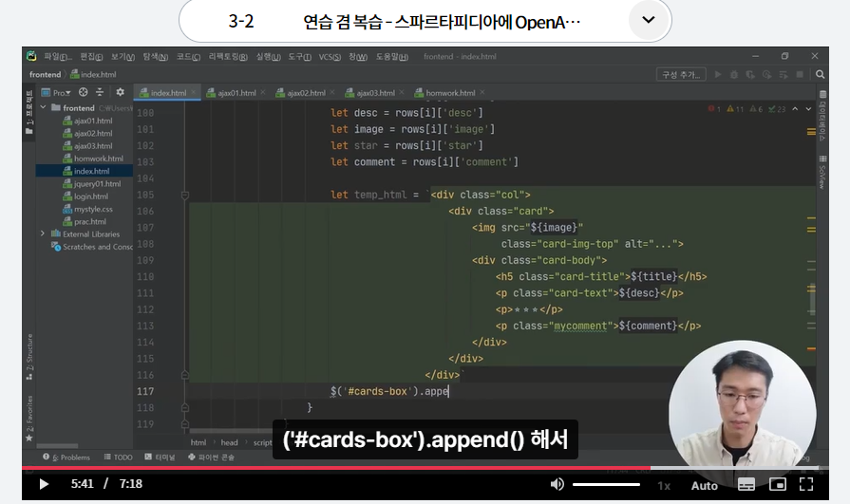Screen dimensions: 850x504
Task: Open the Auto quality setting
Action: coord(704,486)
